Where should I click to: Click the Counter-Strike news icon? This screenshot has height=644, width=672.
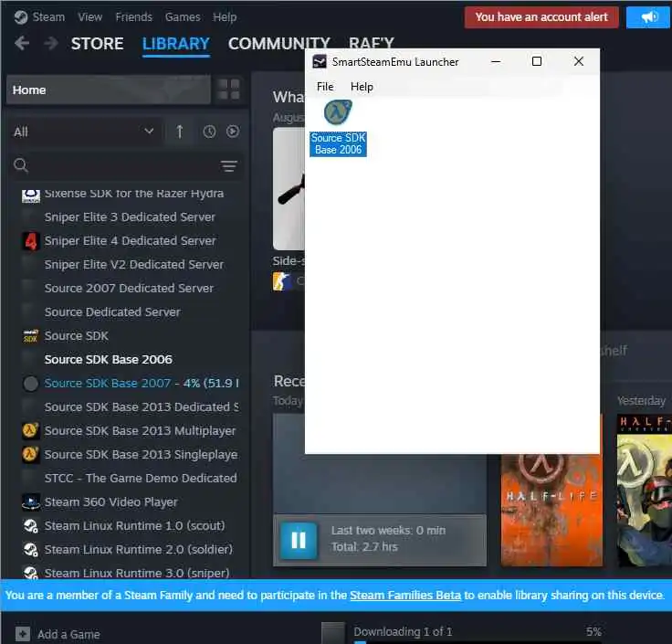tap(281, 281)
